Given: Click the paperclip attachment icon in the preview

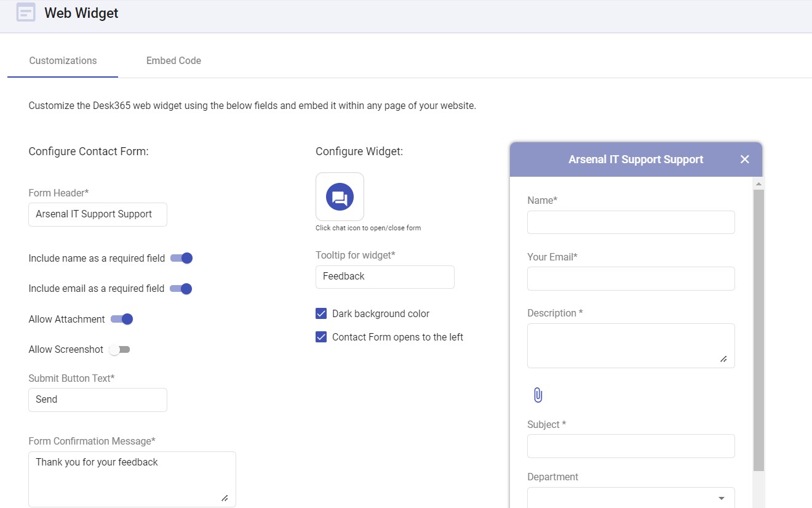Looking at the screenshot, I should [x=538, y=394].
